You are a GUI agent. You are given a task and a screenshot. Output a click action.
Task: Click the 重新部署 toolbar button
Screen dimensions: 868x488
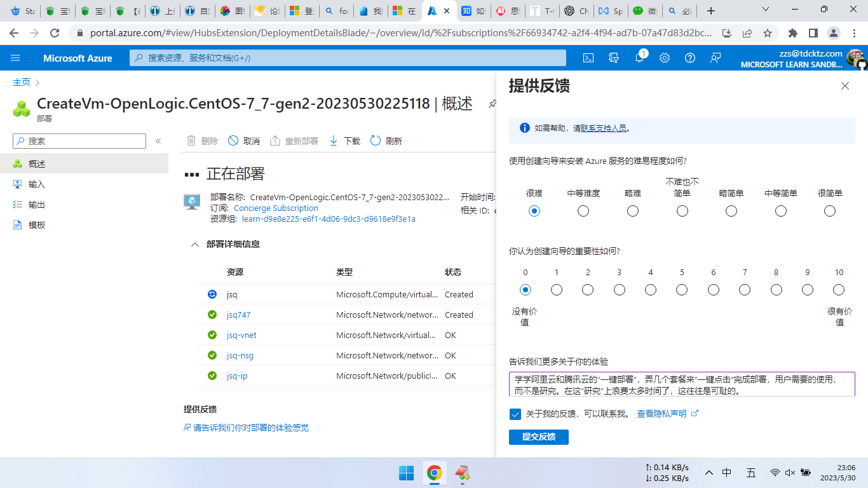click(x=294, y=141)
